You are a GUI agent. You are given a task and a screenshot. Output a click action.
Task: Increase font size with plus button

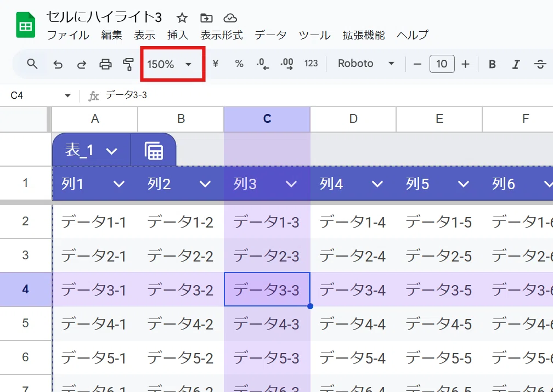pos(466,64)
